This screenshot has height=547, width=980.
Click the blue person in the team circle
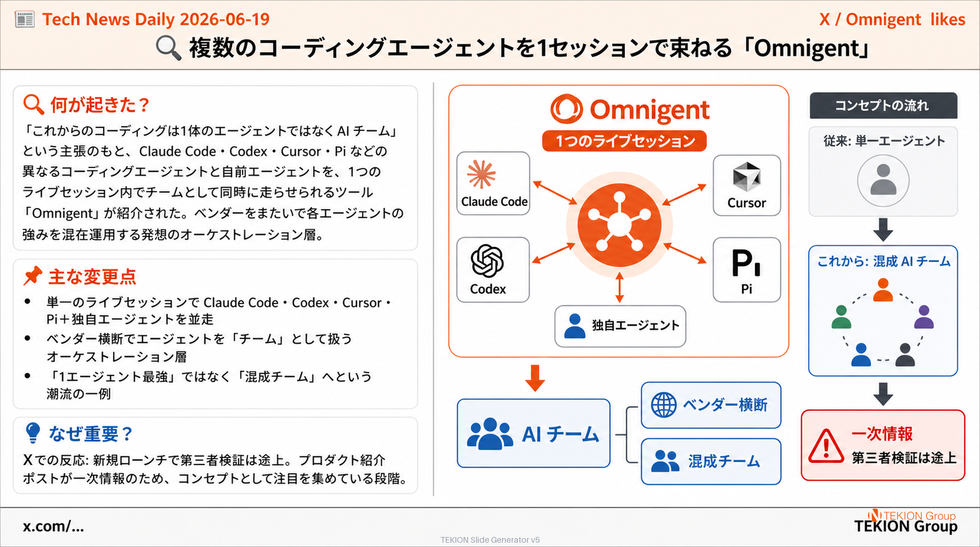coord(861,355)
